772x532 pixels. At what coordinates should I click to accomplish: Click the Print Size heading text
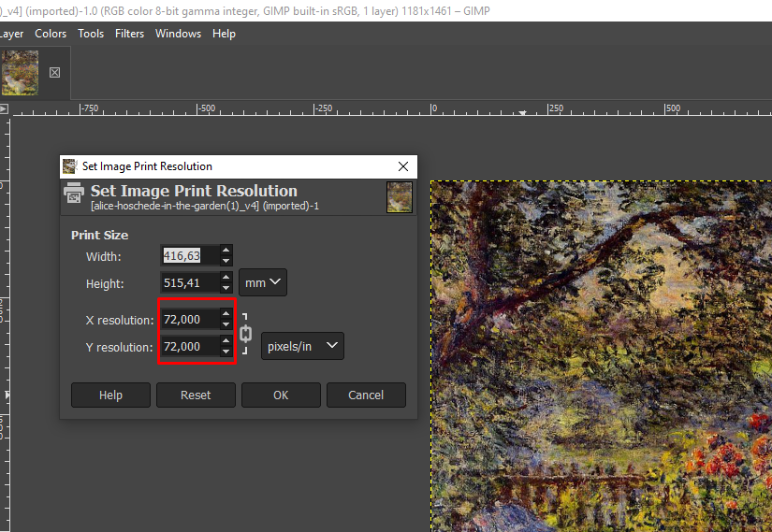pos(99,236)
